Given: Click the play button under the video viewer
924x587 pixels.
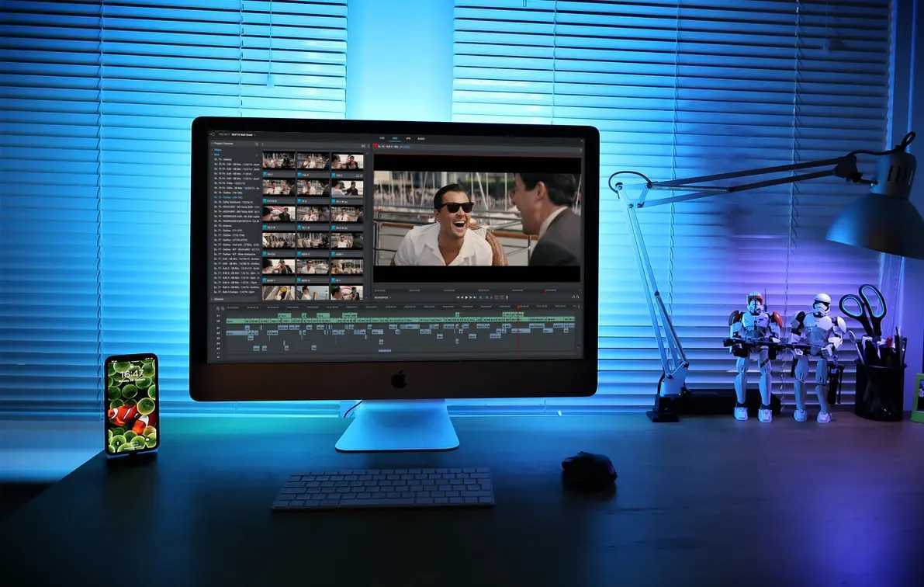Looking at the screenshot, I should tap(467, 297).
